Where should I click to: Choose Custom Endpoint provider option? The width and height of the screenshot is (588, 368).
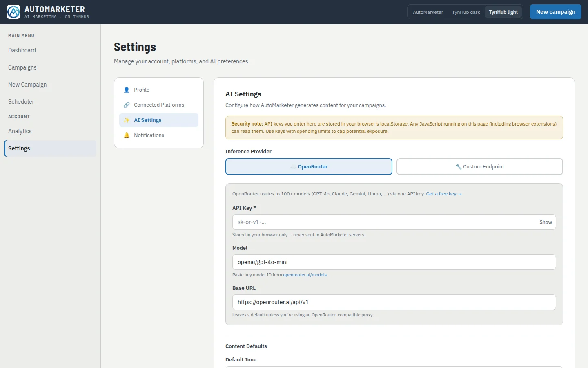[480, 167]
